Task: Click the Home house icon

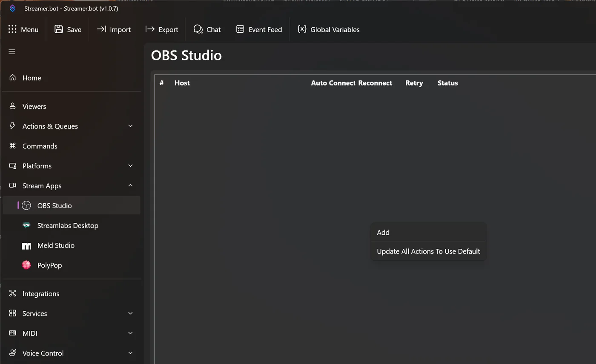Action: coord(13,77)
